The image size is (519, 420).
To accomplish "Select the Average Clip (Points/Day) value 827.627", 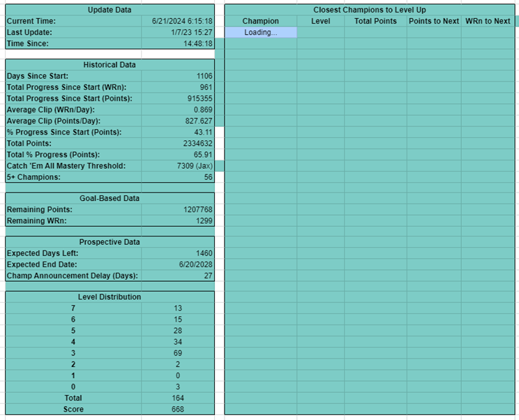I will coord(178,121).
